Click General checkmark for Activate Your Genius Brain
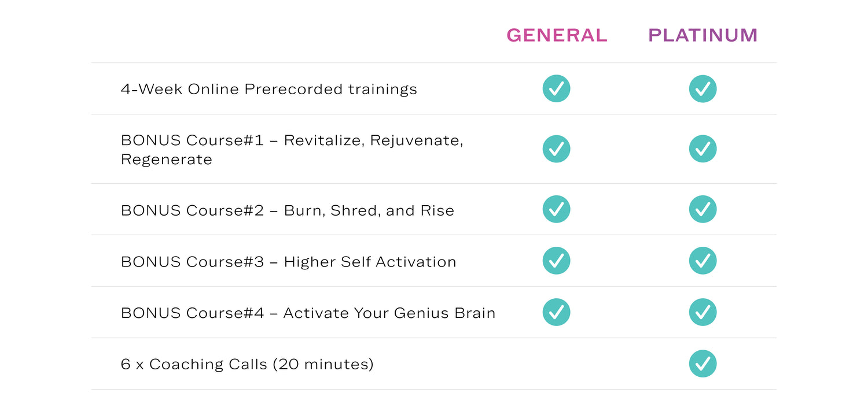The image size is (868, 404). 556,312
